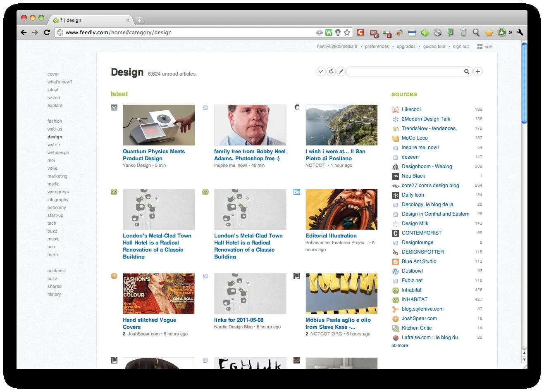Image resolution: width=544 pixels, height=392 pixels.
Task: Open the Designboom - Weblog source
Action: 427,166
